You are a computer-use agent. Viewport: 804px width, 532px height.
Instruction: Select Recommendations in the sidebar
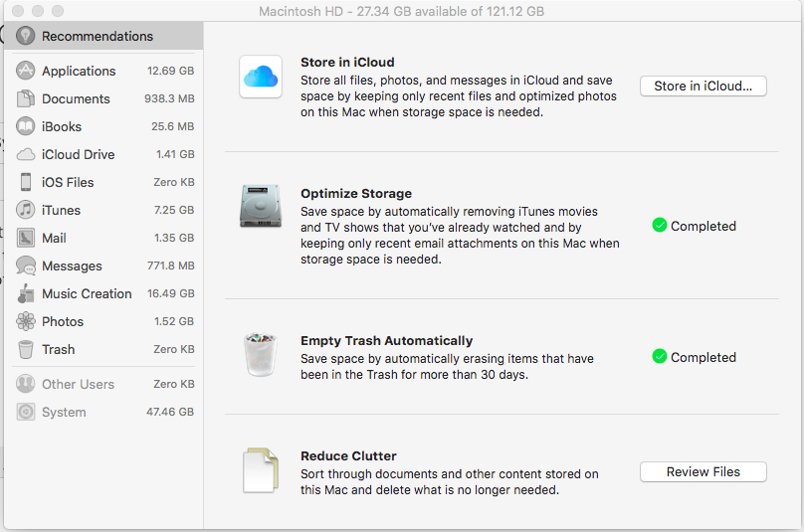click(x=103, y=36)
